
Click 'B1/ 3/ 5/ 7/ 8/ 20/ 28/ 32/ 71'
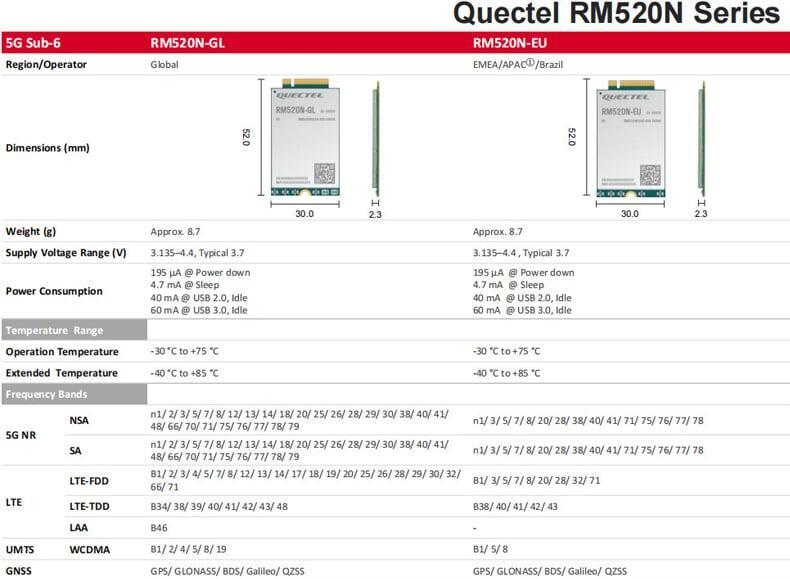tap(537, 481)
